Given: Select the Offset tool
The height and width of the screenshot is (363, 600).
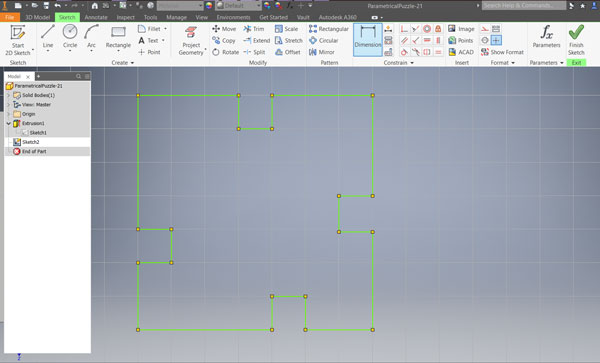Looking at the screenshot, I should [x=287, y=52].
